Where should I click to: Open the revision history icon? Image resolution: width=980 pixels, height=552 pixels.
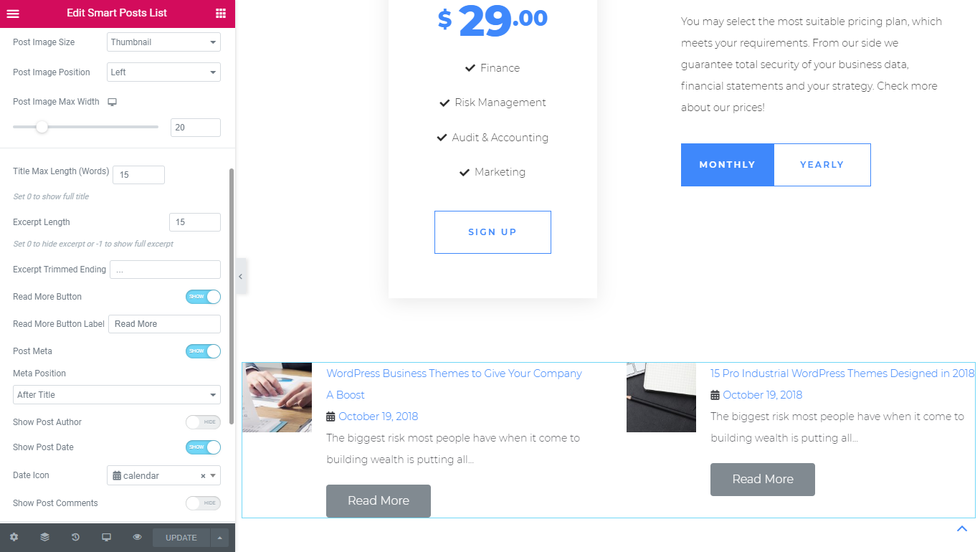[75, 537]
